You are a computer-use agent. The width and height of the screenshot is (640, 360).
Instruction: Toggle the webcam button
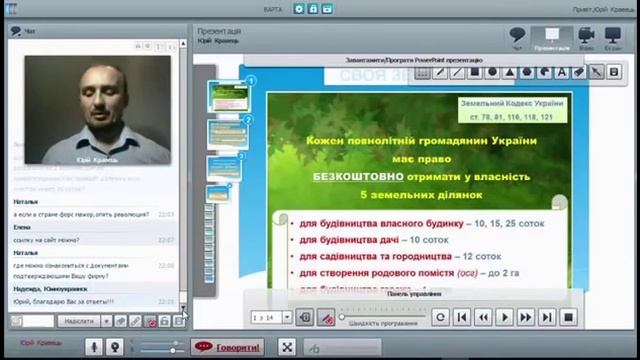point(115,347)
